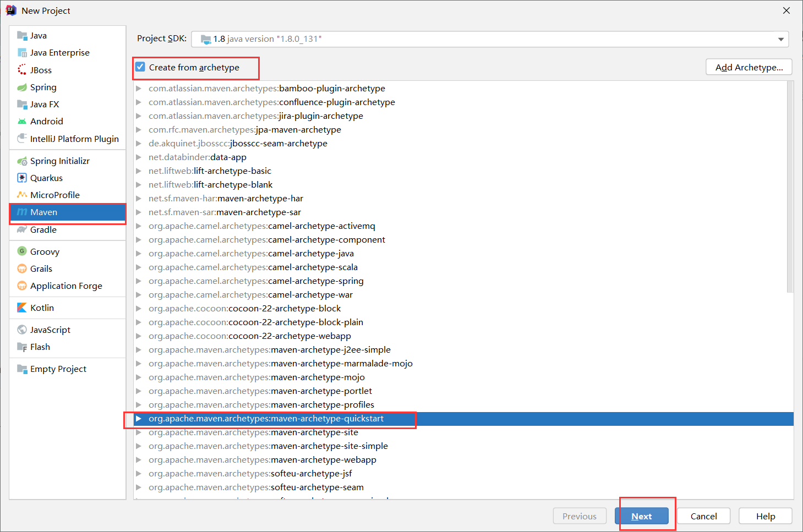
Task: Click the Java FX folder icon
Action: [x=22, y=105]
